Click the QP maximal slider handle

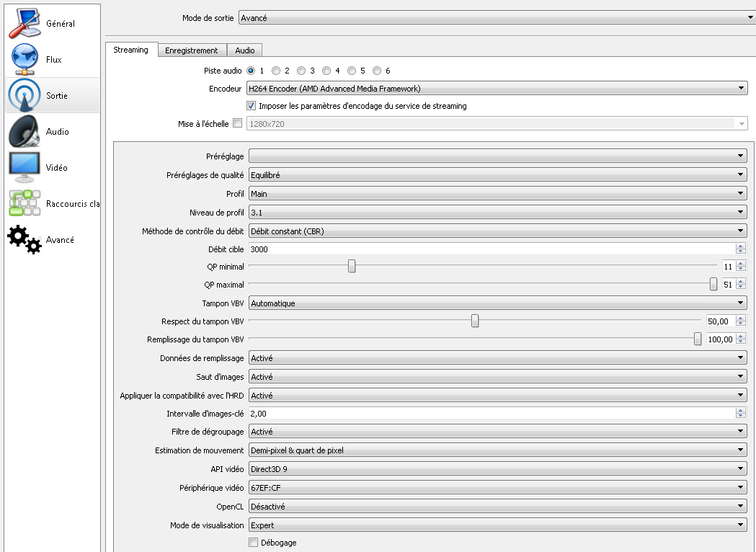pyautogui.click(x=713, y=285)
